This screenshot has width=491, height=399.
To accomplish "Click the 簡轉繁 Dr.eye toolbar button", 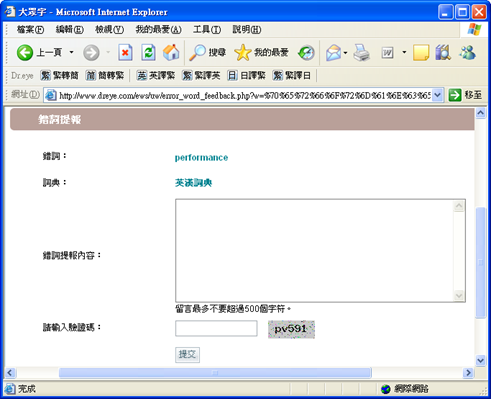I will tap(105, 76).
